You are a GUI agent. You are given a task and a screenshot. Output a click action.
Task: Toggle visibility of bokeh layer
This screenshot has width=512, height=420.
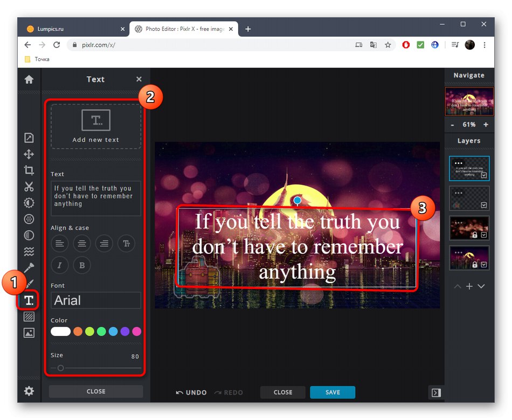tap(484, 235)
